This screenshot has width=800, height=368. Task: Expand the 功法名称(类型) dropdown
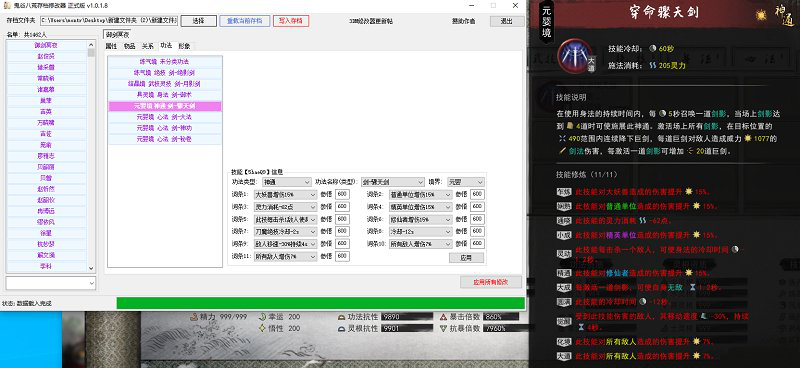coord(393,182)
